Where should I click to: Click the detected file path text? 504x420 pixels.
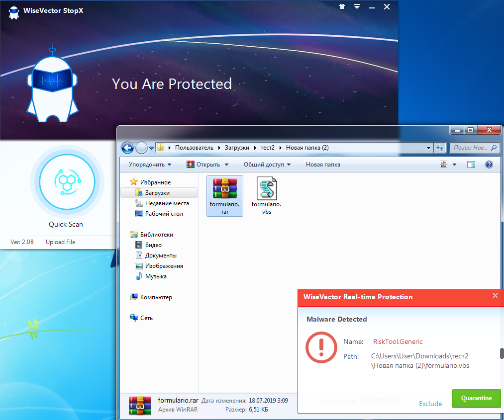[420, 361]
